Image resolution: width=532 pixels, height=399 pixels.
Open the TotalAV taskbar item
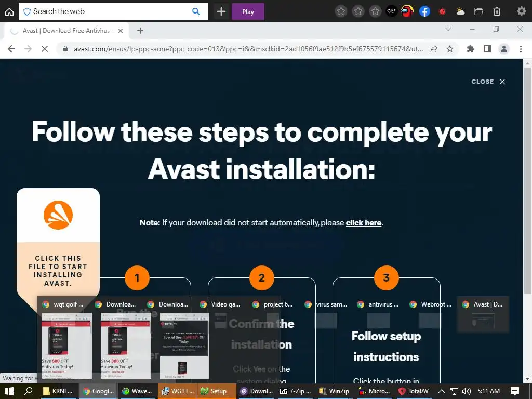pyautogui.click(x=414, y=391)
